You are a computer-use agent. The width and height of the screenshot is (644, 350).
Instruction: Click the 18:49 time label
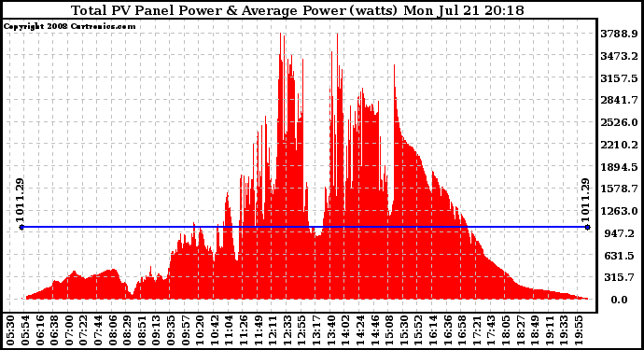[x=535, y=330]
